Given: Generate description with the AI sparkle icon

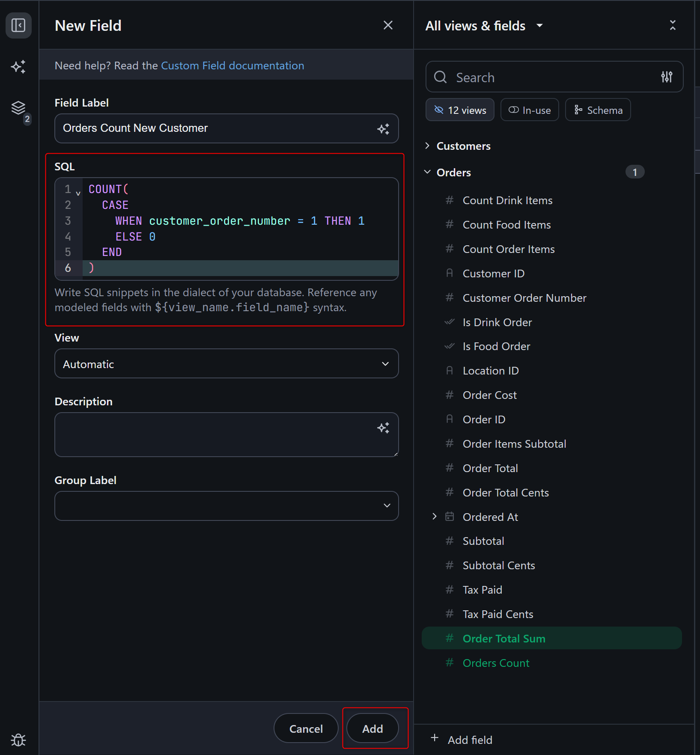Looking at the screenshot, I should (x=383, y=428).
